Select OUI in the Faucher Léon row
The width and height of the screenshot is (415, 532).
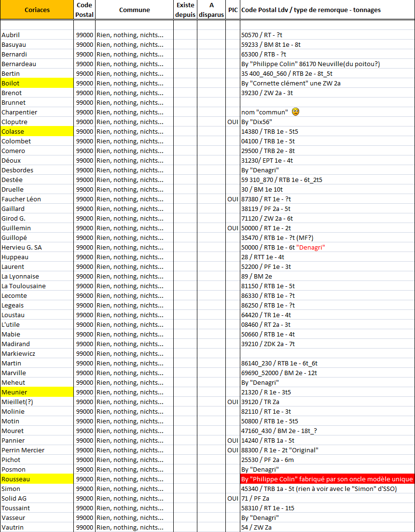click(233, 199)
